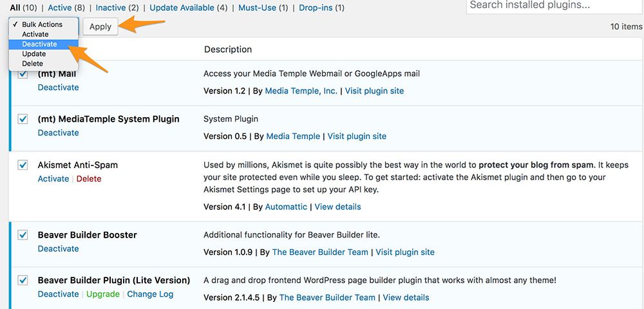The width and height of the screenshot is (644, 309).
Task: Activate the Akismet Anti-Spam plugin
Action: tap(53, 178)
